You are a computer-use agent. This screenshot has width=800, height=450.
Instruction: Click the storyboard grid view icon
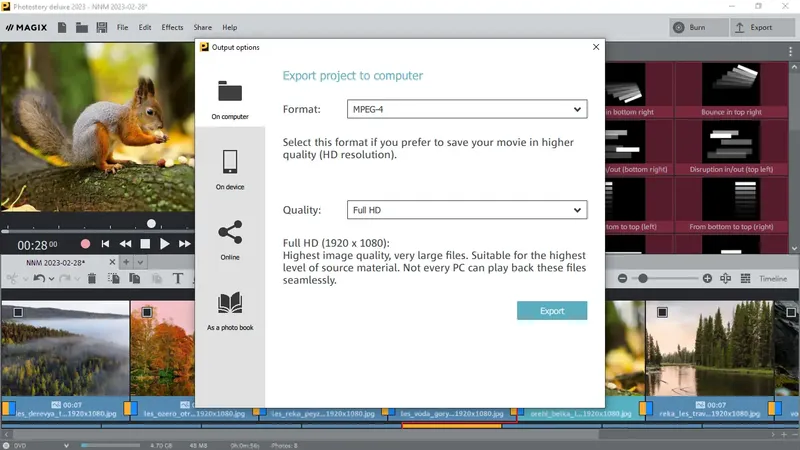[745, 278]
